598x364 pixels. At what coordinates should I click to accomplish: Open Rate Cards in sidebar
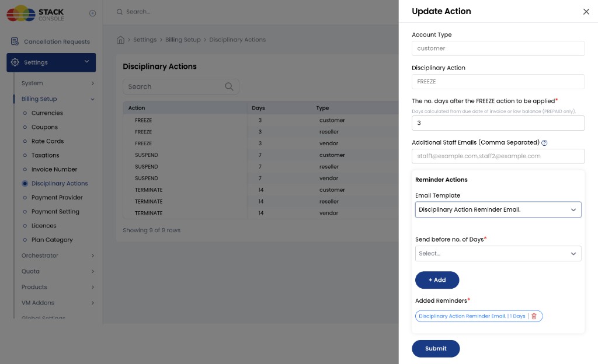[x=47, y=141]
